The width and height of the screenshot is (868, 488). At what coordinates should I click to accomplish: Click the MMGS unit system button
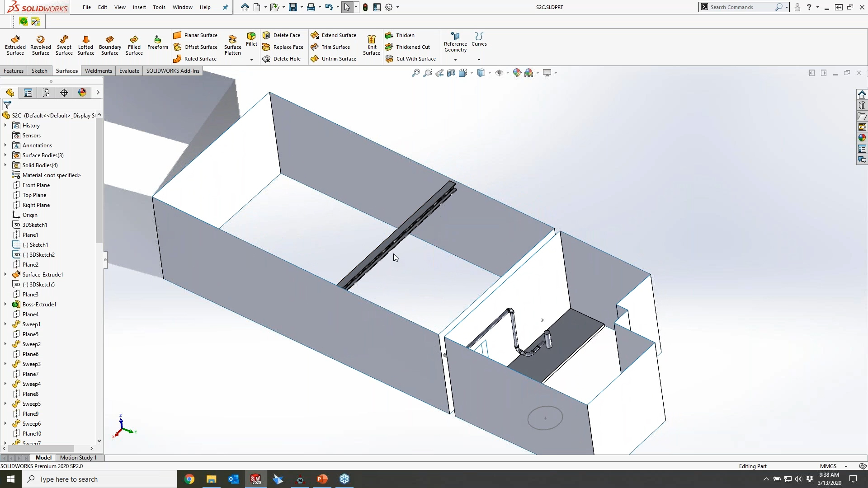[x=828, y=466]
